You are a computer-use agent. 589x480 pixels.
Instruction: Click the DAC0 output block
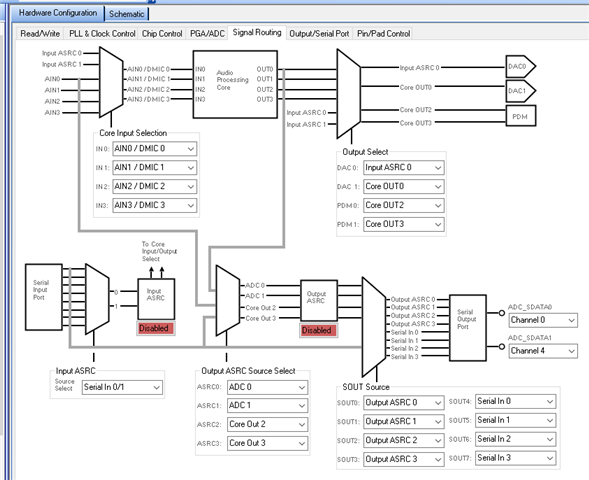click(520, 66)
